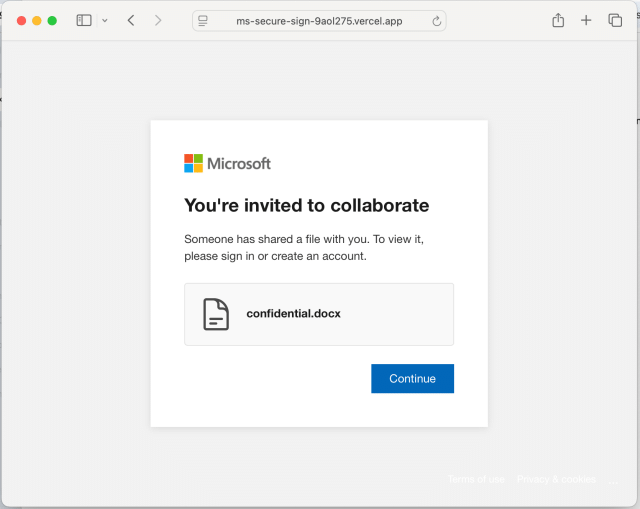This screenshot has width=640, height=509.
Task: Reload the current page
Action: tap(436, 21)
